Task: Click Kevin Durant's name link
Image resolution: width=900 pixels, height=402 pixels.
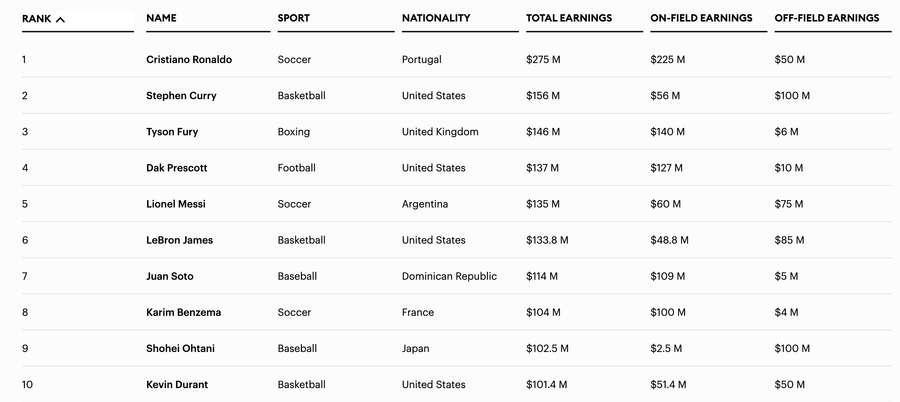Action: (x=177, y=384)
